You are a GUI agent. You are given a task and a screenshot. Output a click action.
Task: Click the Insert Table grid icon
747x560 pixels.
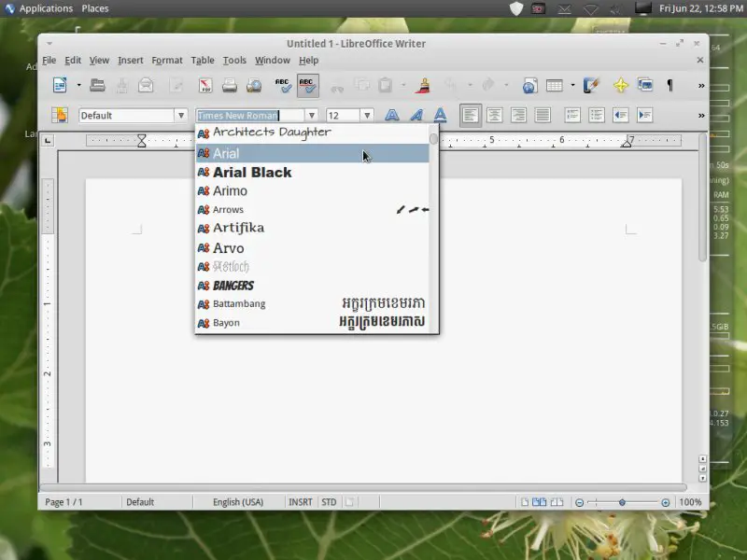[554, 86]
